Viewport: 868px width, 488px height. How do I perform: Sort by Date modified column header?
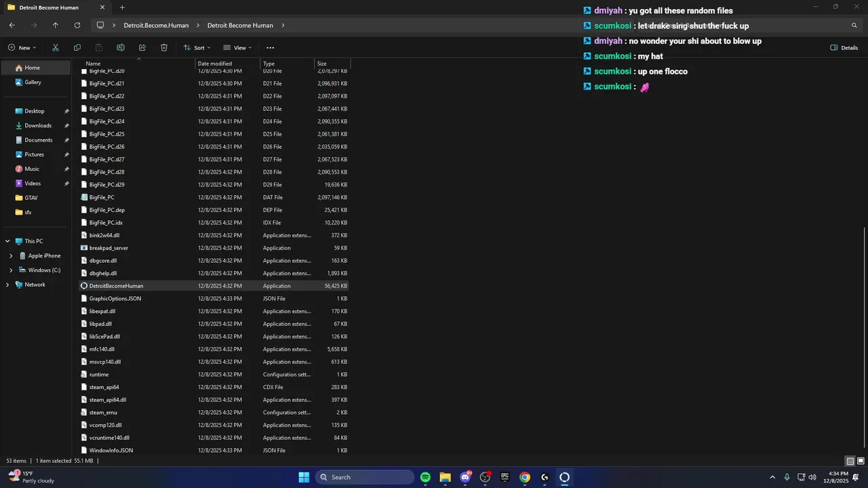point(229,64)
